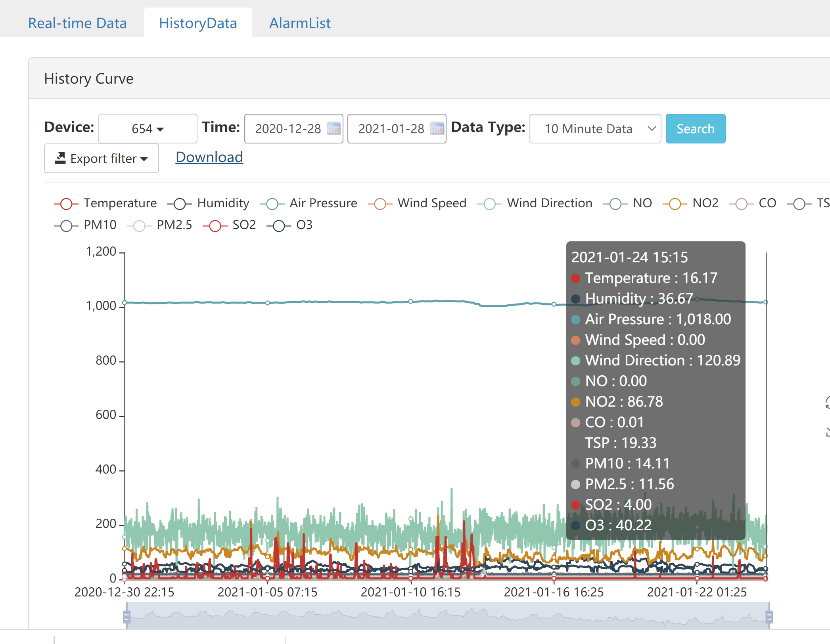The width and height of the screenshot is (830, 644).
Task: Toggle the Humidity series visibility
Action: coord(223,203)
